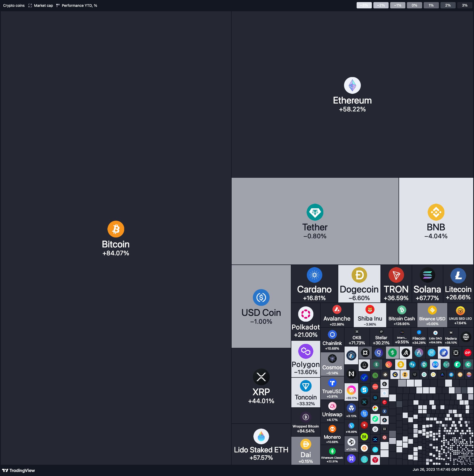Open the Market cap sizing selector
The image size is (474, 476).
click(41, 6)
